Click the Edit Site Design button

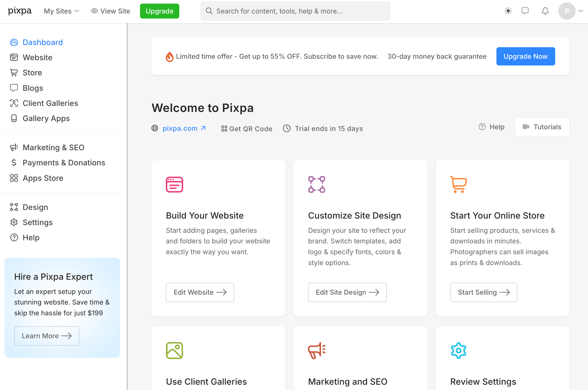(347, 292)
